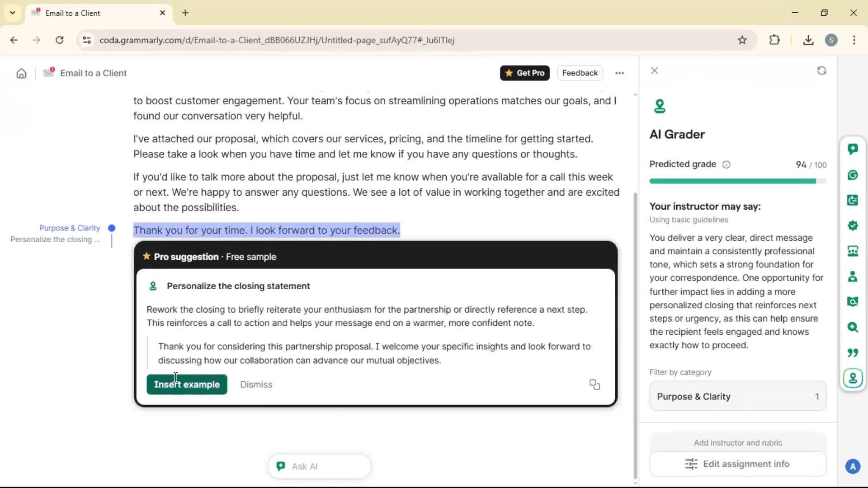Select the AI Grader icon in sidebar
Image resolution: width=868 pixels, height=488 pixels.
853,378
